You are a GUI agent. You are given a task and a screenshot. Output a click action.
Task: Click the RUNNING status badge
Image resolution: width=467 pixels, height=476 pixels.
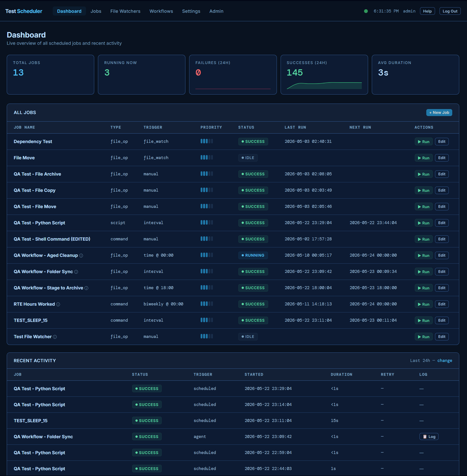coord(253,255)
